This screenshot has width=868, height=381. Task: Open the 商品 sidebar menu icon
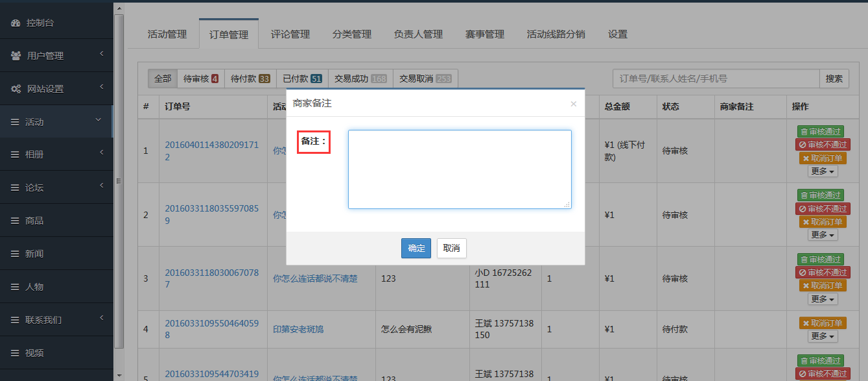point(15,221)
